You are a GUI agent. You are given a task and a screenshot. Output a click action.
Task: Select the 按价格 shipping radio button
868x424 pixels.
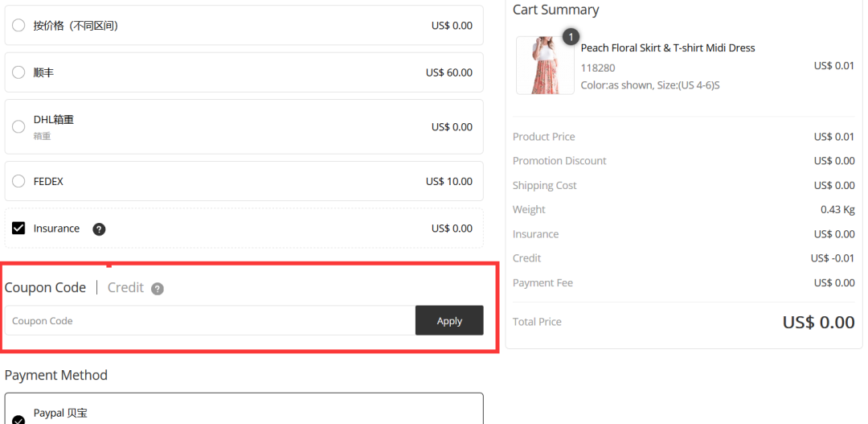18,26
